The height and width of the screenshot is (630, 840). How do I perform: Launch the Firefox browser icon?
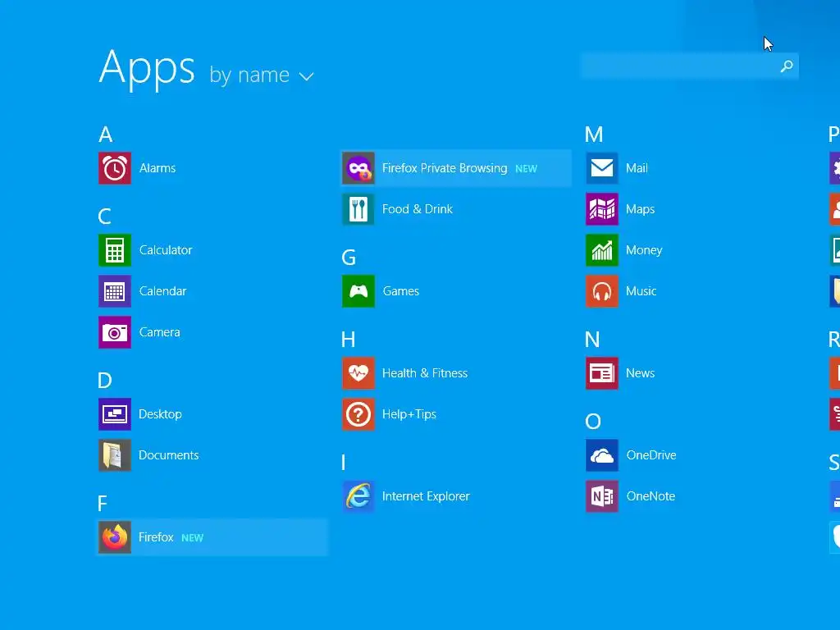pos(115,537)
